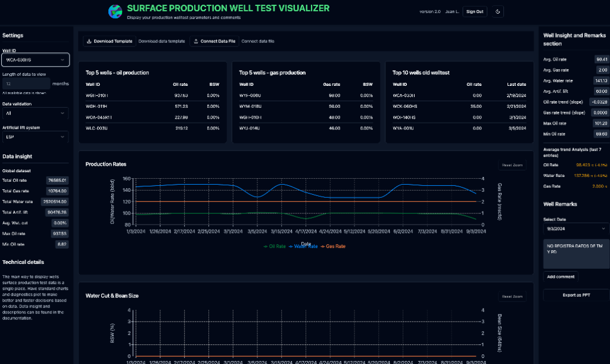Viewport: 610px width, 364px height.
Task: Toggle the Water Rate legend entry
Action: point(303,247)
